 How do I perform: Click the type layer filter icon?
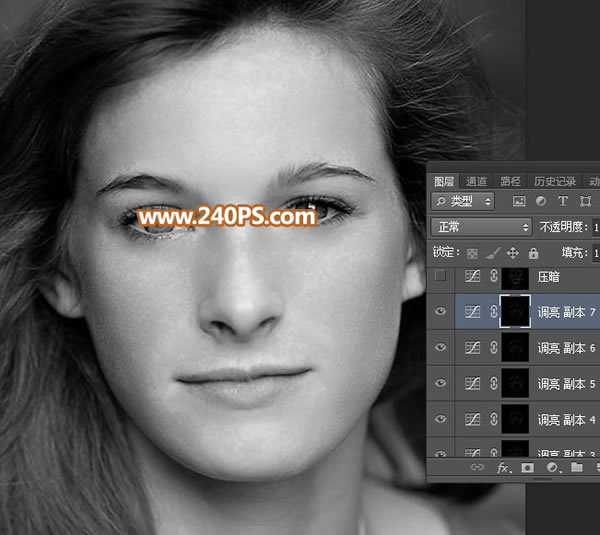(x=563, y=201)
